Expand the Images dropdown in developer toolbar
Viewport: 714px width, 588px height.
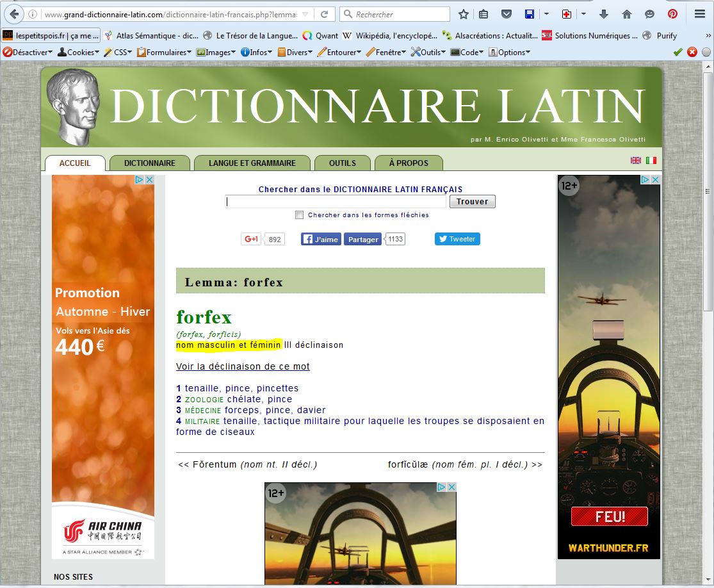(217, 52)
